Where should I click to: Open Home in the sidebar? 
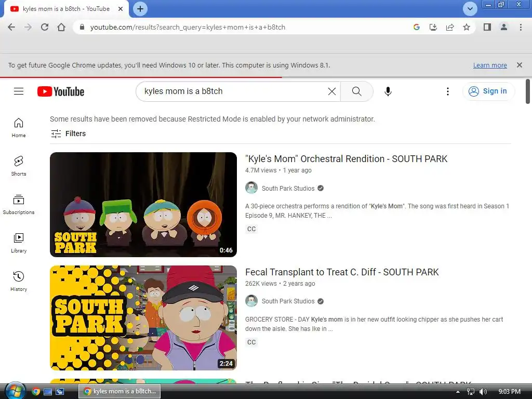19,128
